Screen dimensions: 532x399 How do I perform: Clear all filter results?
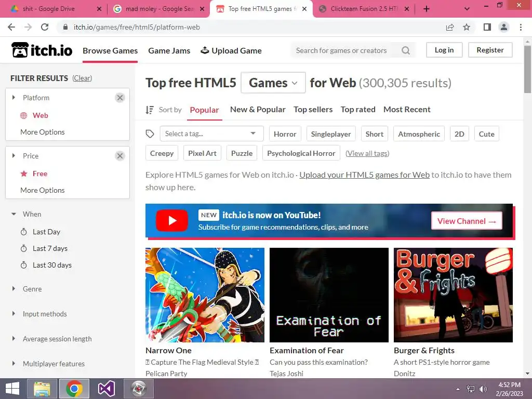click(x=82, y=78)
